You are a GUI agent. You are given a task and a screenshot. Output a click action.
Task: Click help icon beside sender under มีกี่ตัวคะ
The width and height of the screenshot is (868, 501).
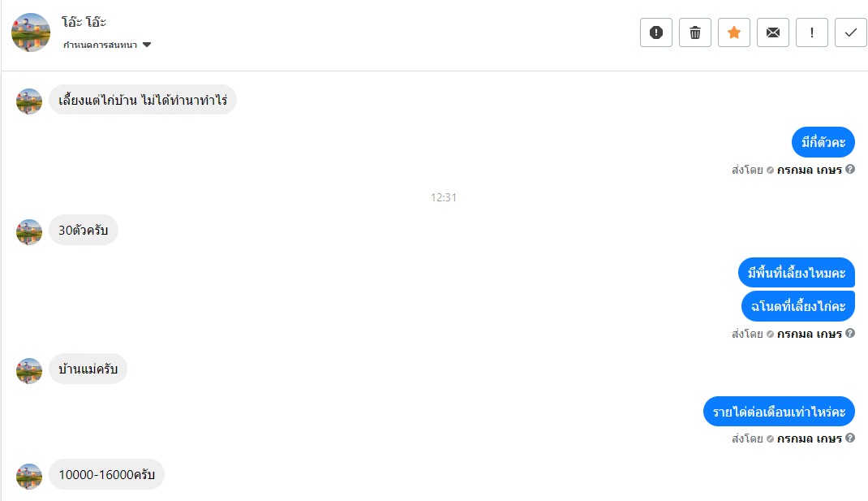point(850,169)
